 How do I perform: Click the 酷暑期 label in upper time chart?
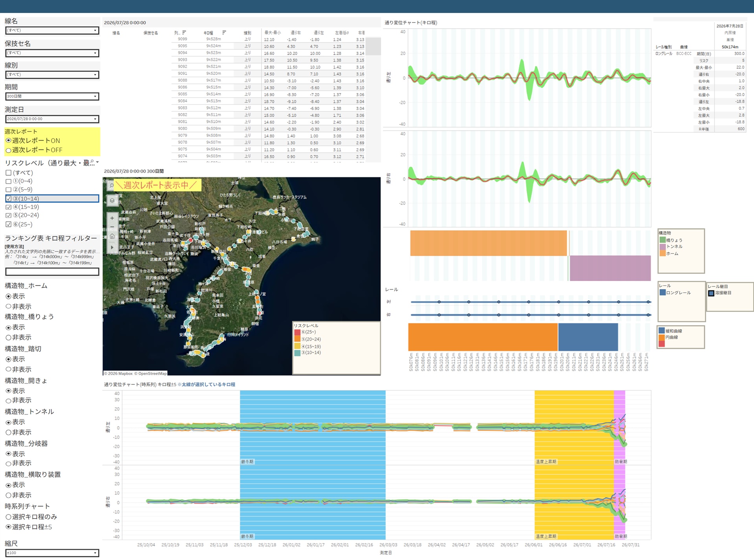coord(620,462)
